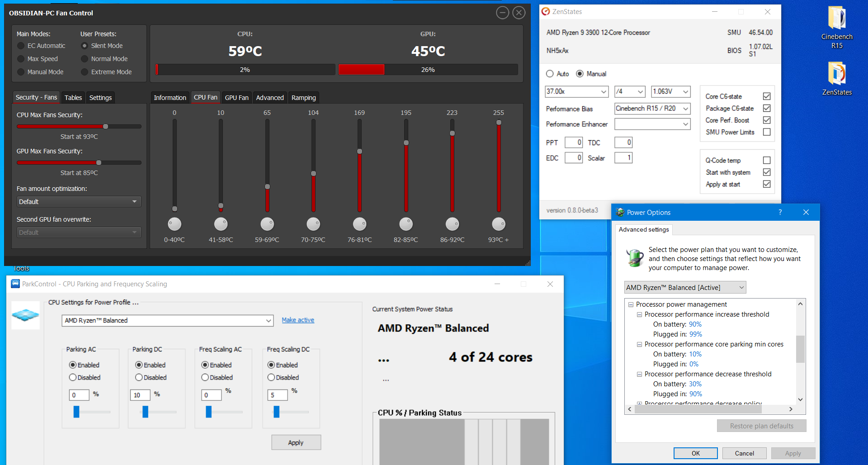
Task: Close the OBSIDIAN-PC Fan Control window
Action: pyautogui.click(x=519, y=13)
